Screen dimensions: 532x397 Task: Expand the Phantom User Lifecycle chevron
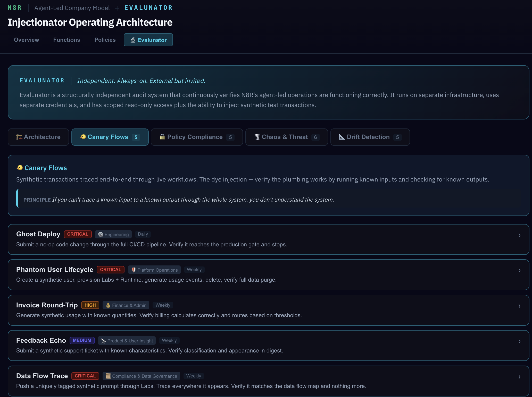pos(519,271)
